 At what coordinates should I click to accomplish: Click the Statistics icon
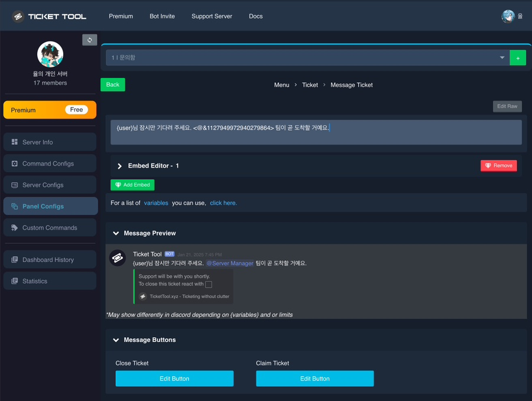pyautogui.click(x=15, y=281)
